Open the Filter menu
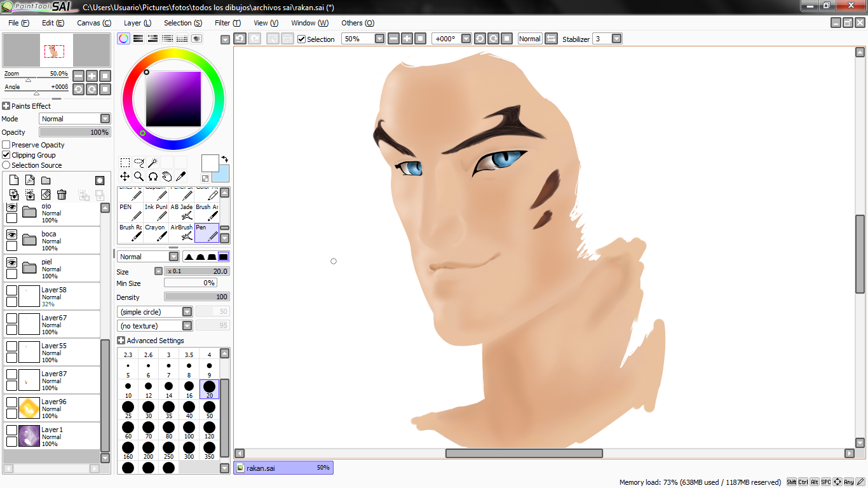The height and width of the screenshot is (488, 868). click(227, 23)
